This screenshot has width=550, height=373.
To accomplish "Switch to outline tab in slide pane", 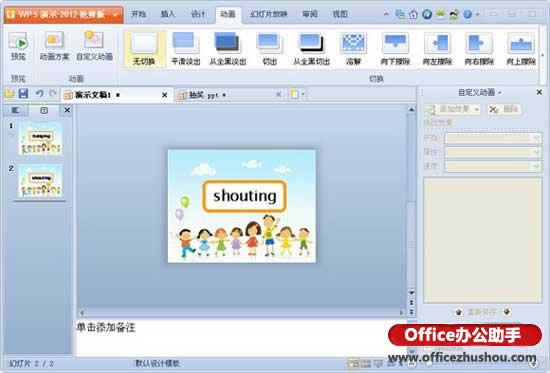I will [15, 110].
